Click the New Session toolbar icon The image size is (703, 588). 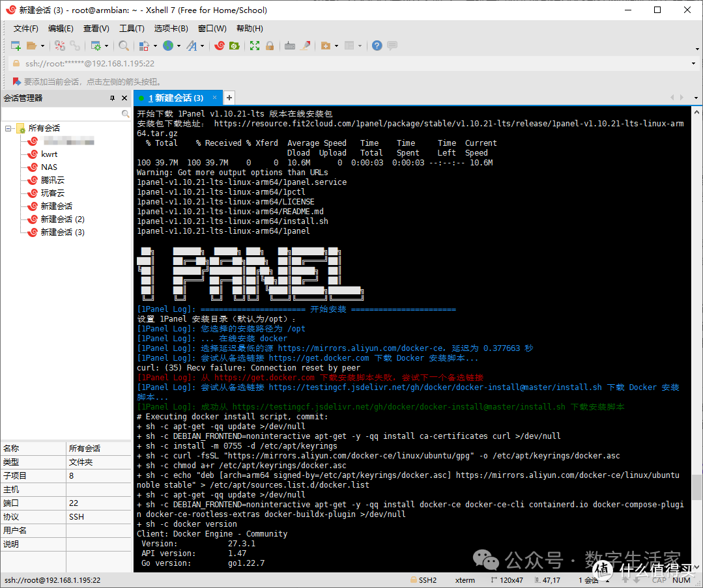[16, 46]
